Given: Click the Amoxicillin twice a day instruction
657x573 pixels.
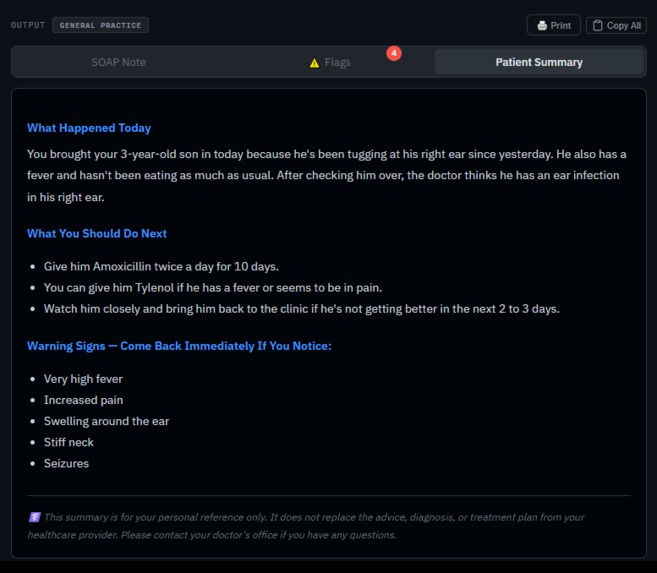Looking at the screenshot, I should [x=161, y=266].
